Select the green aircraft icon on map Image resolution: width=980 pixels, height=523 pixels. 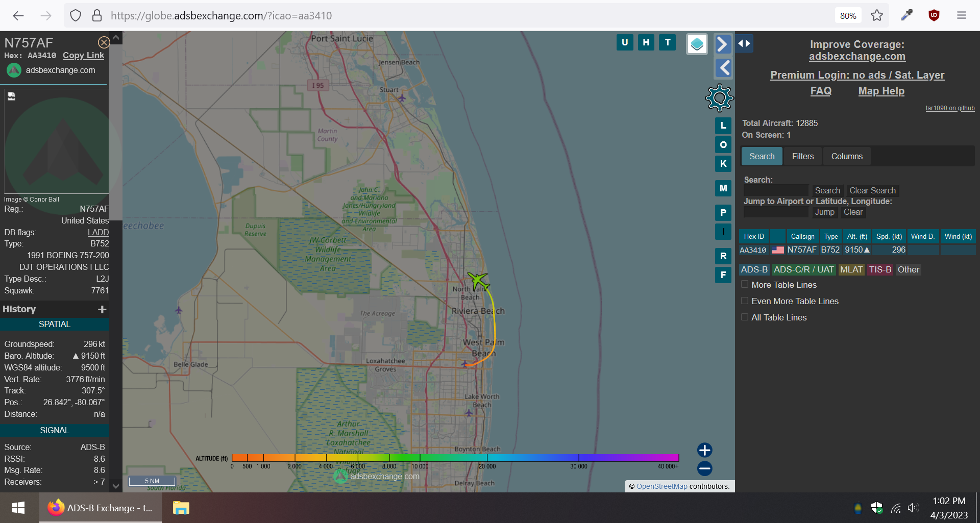pyautogui.click(x=478, y=281)
